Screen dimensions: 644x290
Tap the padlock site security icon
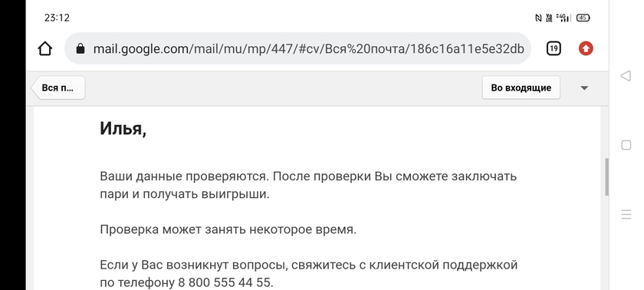[x=80, y=49]
